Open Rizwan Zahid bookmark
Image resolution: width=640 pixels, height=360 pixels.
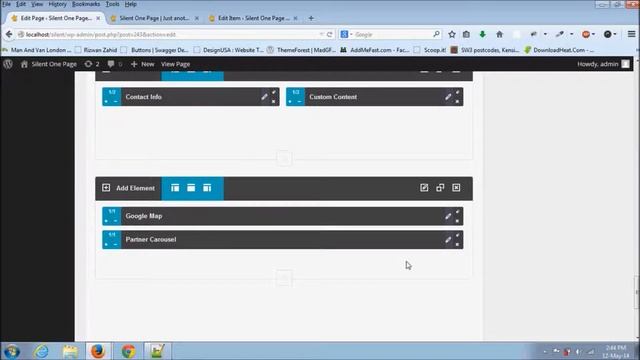96,50
